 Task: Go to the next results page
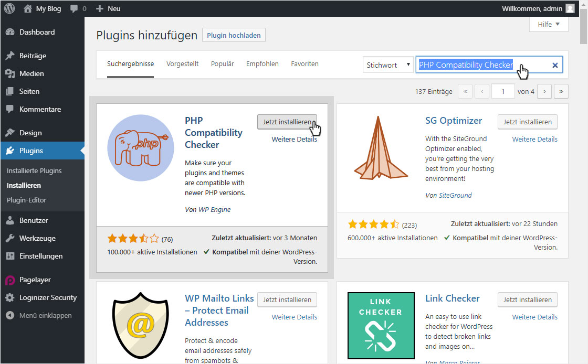point(544,91)
